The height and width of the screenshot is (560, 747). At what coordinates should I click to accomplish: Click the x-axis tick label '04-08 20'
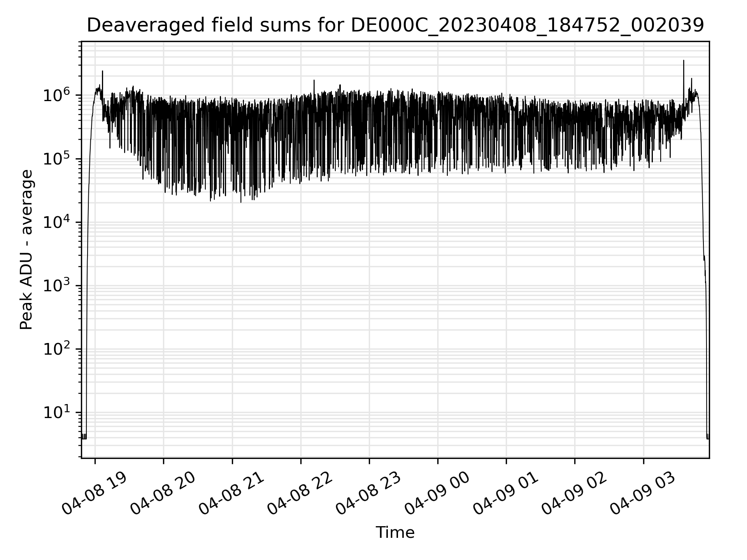point(163,494)
